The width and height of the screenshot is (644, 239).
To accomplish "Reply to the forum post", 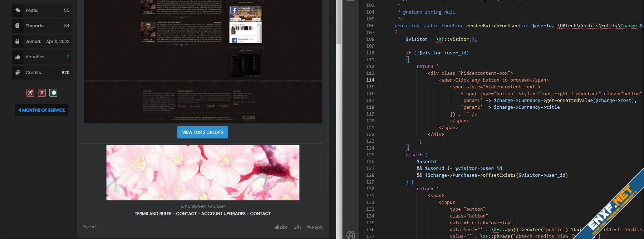I will click(x=315, y=227).
